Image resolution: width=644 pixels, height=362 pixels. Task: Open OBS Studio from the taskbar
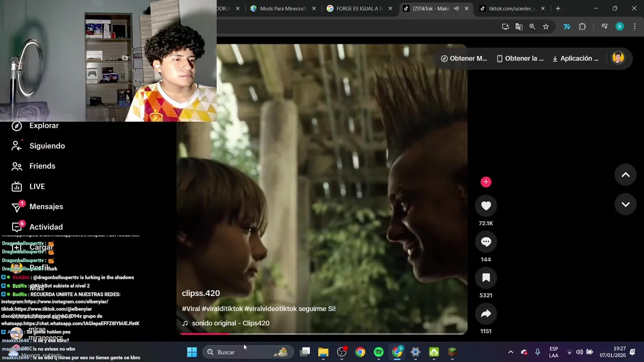tap(342, 352)
